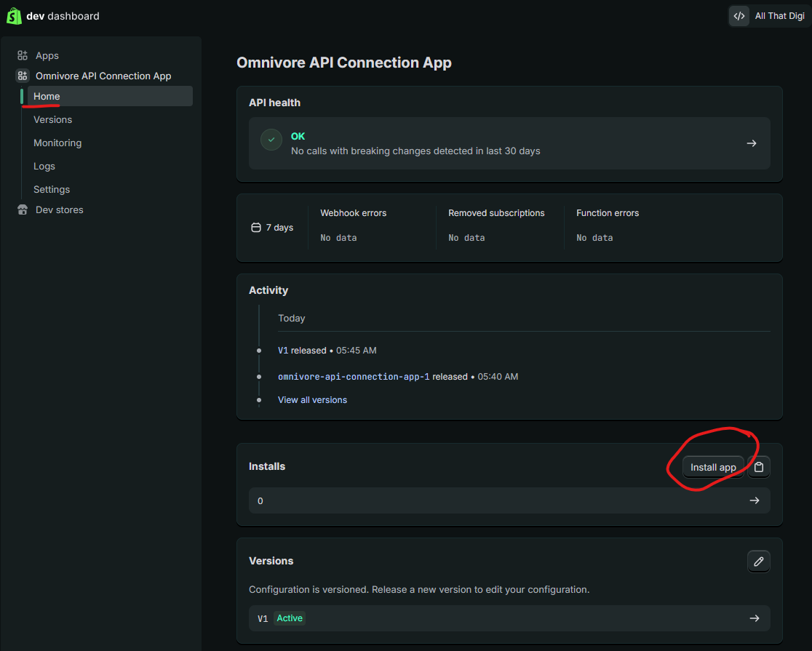Click Function errors heading
812x651 pixels.
[x=608, y=213]
